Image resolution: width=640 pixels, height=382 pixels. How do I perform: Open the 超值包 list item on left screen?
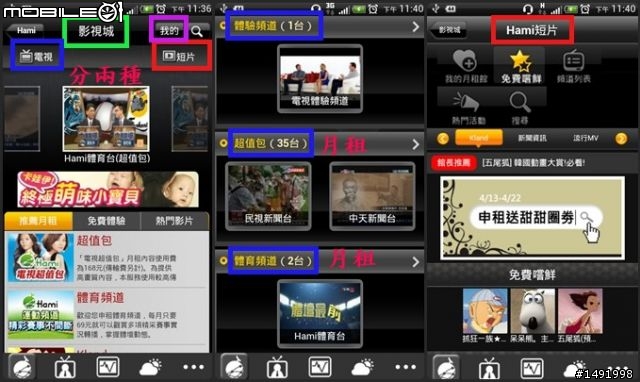click(x=107, y=259)
